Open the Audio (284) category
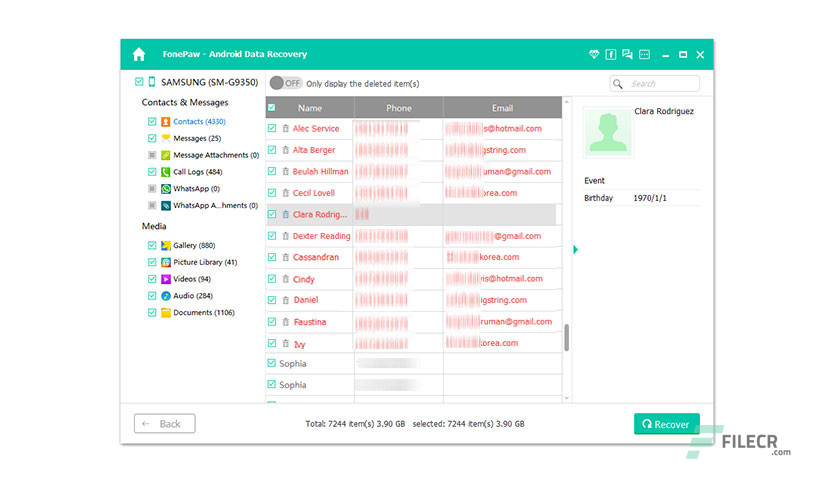The image size is (836, 484). point(193,296)
